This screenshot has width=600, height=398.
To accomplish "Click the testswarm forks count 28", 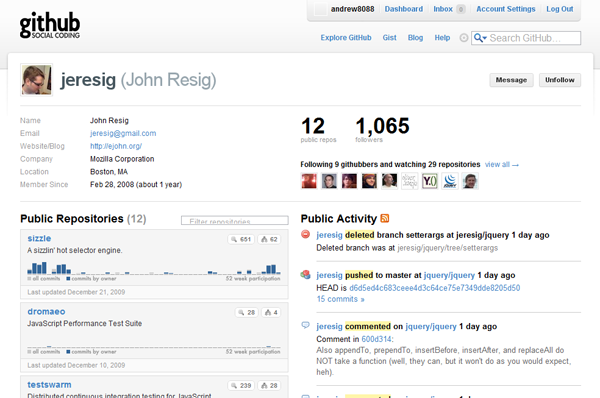I will (x=269, y=386).
